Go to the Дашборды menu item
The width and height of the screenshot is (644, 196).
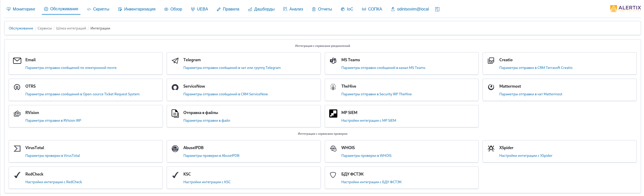(x=261, y=9)
